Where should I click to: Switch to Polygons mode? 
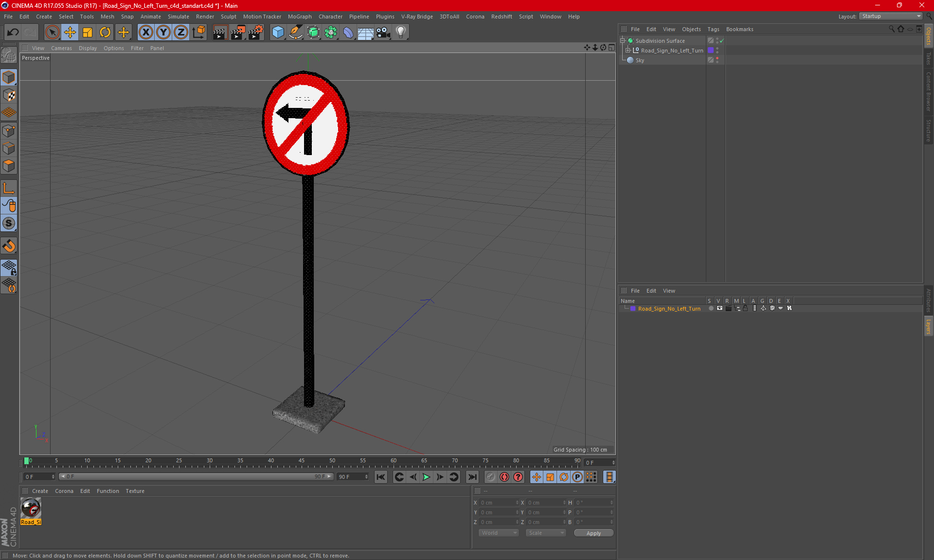tap(9, 166)
